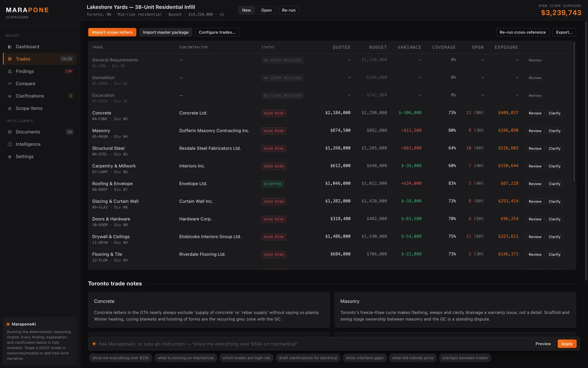Viewport: 588px width, 368px height.
Task: Focus the Ask MaraponeAI input field
Action: [312, 344]
